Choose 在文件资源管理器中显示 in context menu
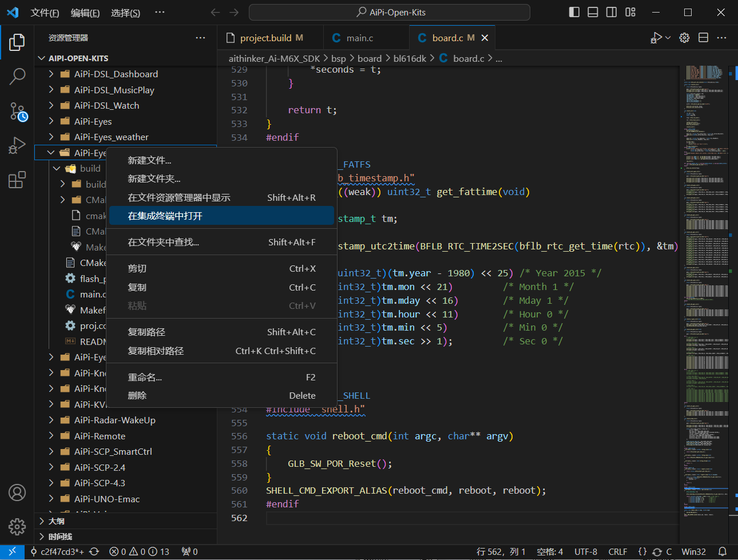 221,197
